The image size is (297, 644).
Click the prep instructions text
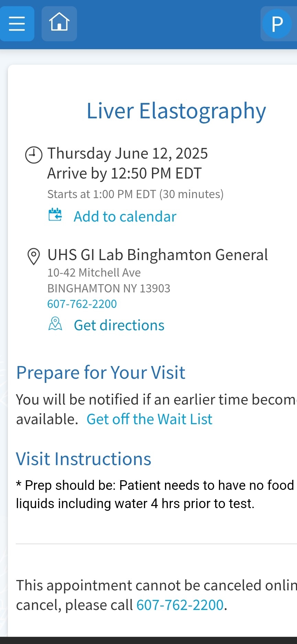tap(155, 494)
